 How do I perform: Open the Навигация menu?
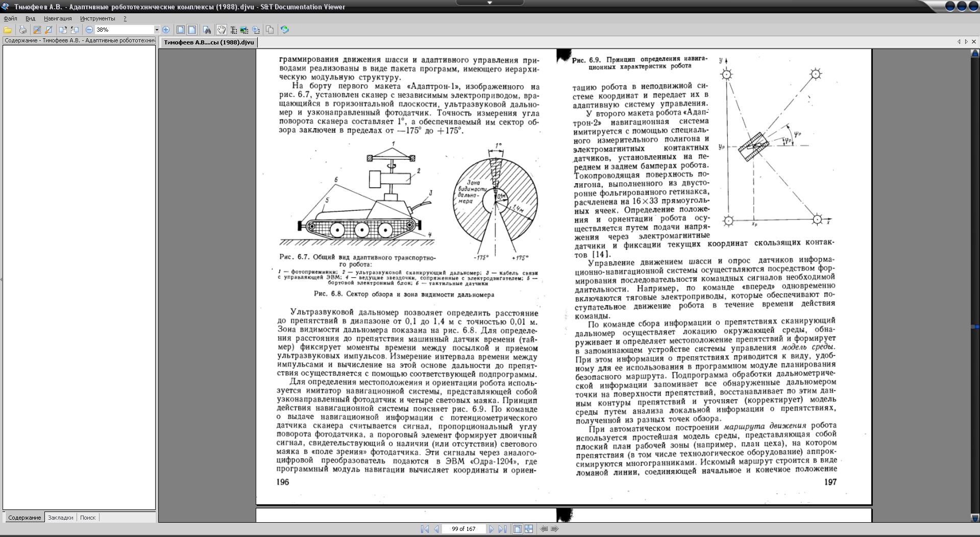[x=58, y=18]
